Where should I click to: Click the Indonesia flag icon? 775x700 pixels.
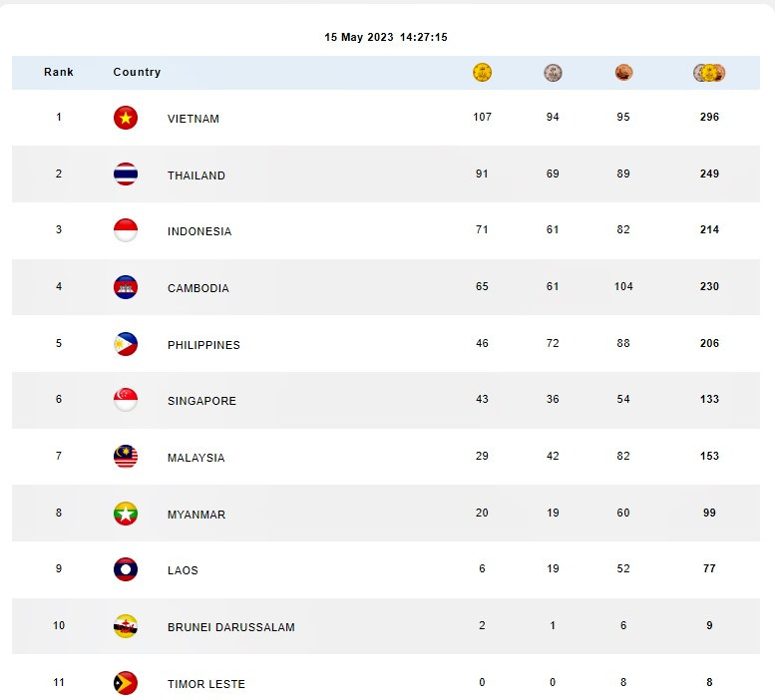point(126,230)
